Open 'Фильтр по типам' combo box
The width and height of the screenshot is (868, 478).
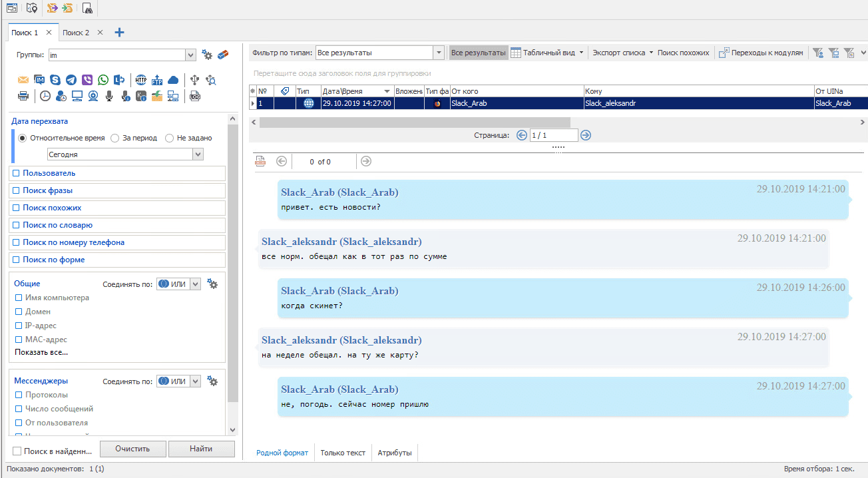[438, 53]
